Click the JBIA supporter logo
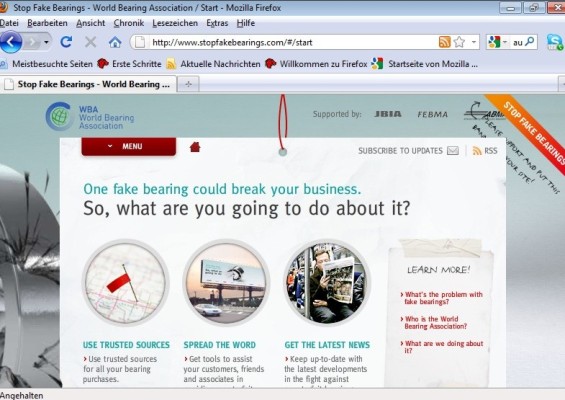Screen dimensions: 565x400 pyautogui.click(x=388, y=114)
